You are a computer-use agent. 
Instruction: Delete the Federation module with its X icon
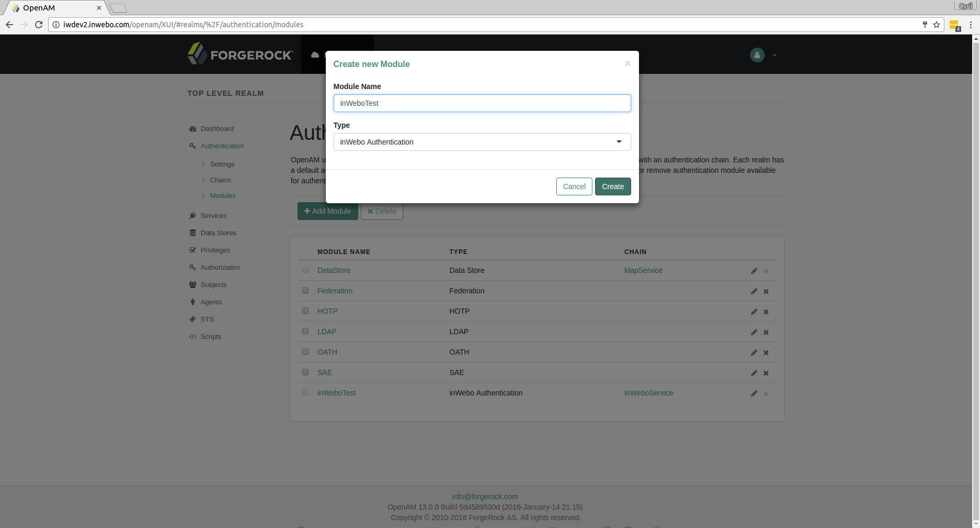765,291
